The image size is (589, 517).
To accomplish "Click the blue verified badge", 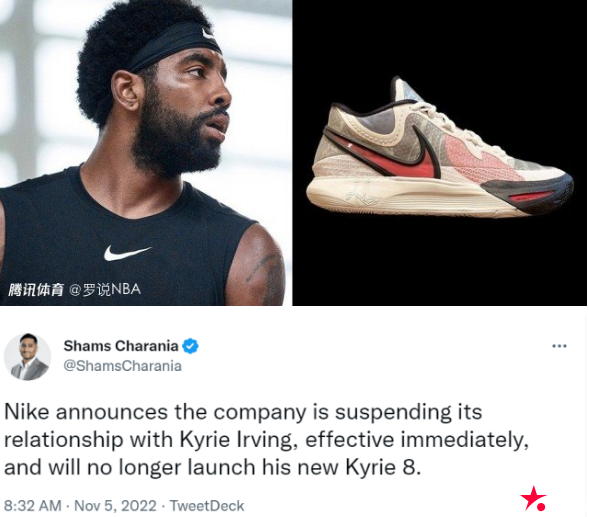I will click(190, 346).
